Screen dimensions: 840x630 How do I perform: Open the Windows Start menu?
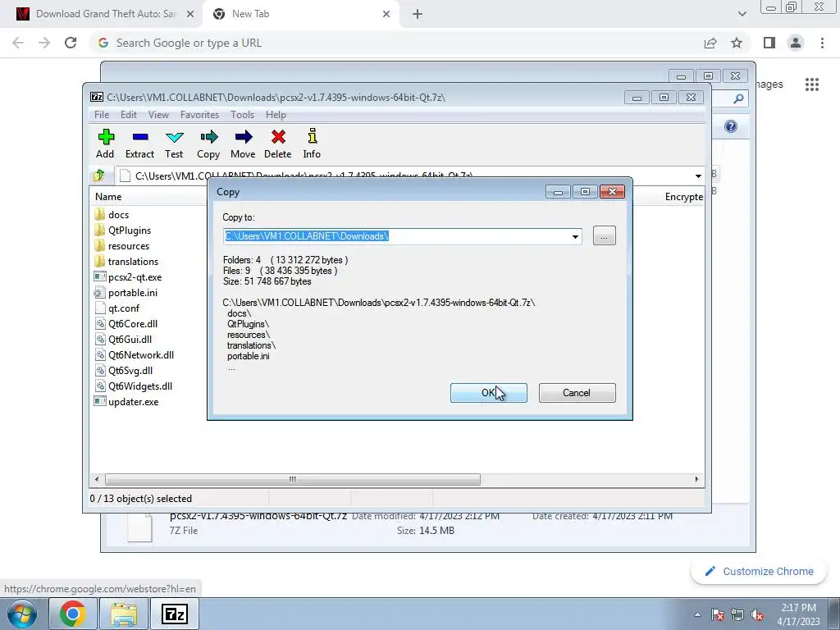22,614
